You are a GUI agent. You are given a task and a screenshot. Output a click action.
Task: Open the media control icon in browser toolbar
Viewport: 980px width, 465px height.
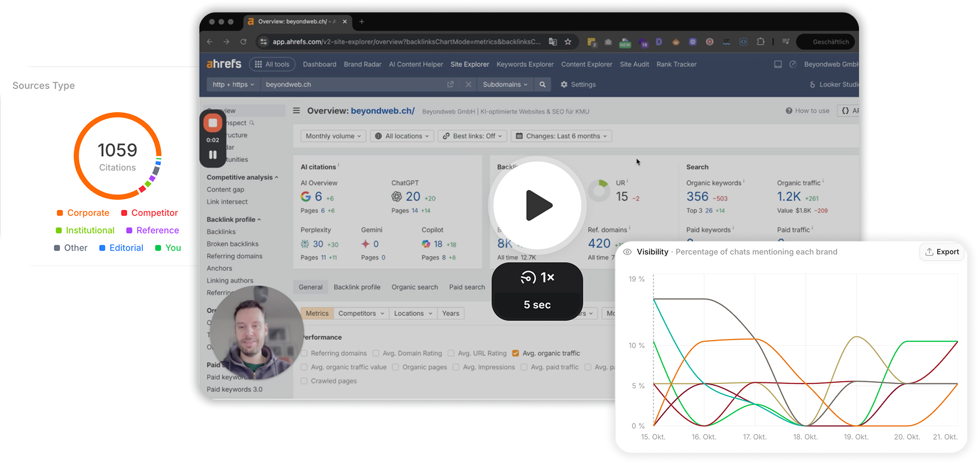pyautogui.click(x=786, y=42)
